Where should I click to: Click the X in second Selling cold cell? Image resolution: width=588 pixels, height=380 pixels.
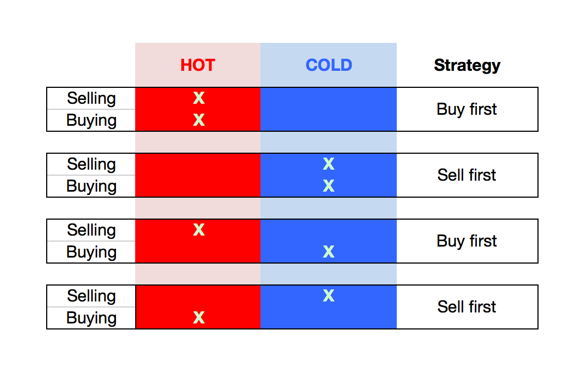[x=329, y=164]
